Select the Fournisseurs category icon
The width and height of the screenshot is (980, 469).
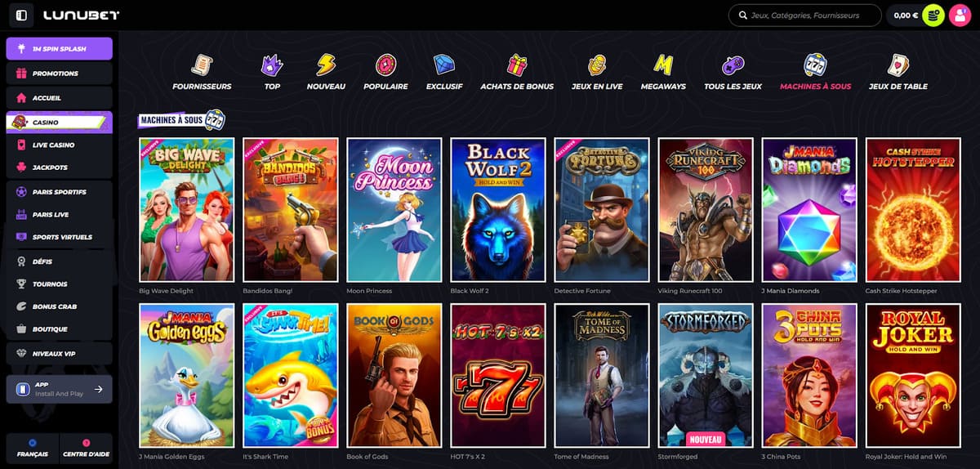point(202,65)
